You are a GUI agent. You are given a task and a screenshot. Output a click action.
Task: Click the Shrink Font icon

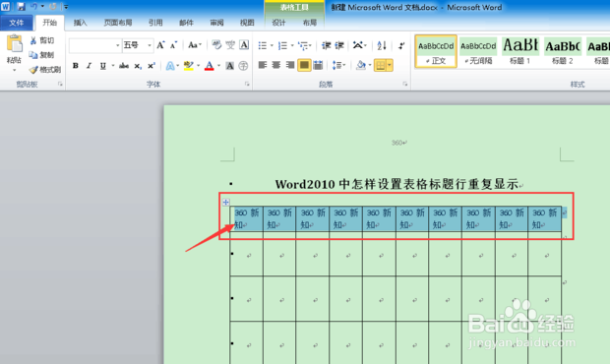tap(173, 45)
